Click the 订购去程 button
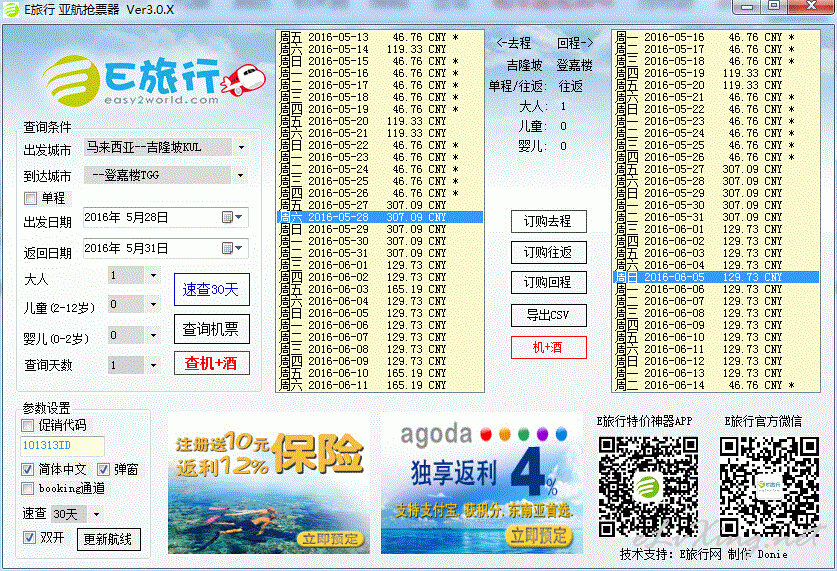This screenshot has width=837, height=571. tap(548, 221)
